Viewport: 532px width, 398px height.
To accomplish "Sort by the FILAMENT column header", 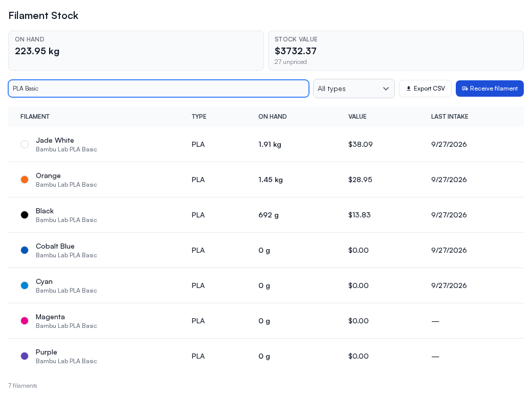I will pos(35,116).
